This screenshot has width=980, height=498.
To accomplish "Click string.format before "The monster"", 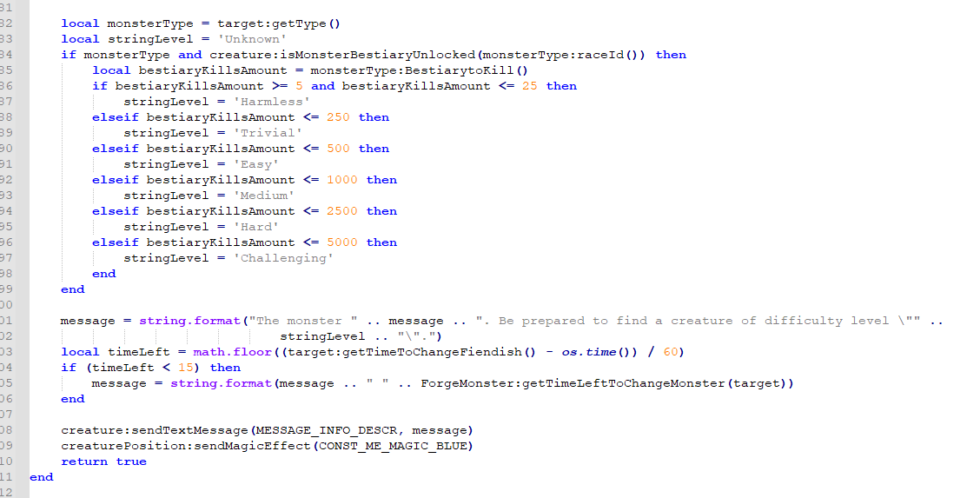I will point(189,321).
